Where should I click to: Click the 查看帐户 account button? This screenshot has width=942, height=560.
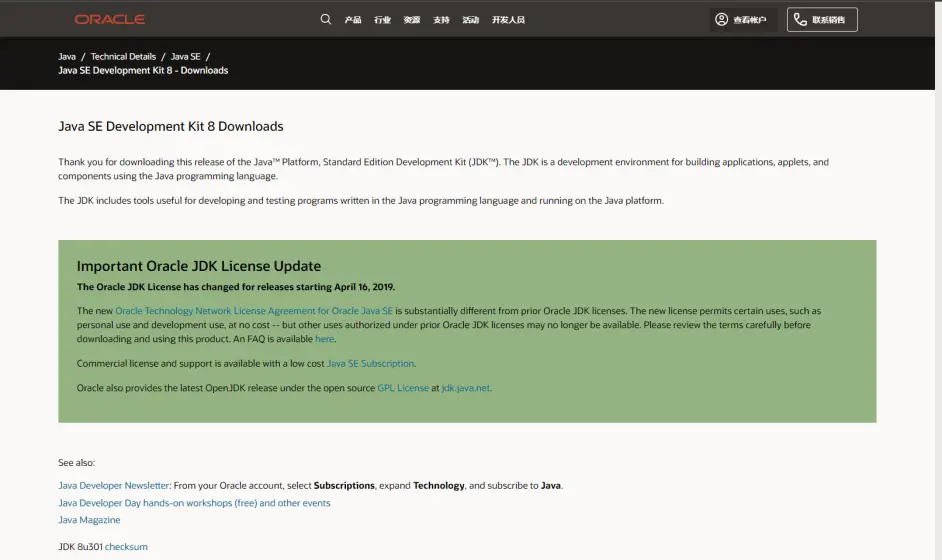[x=743, y=20]
